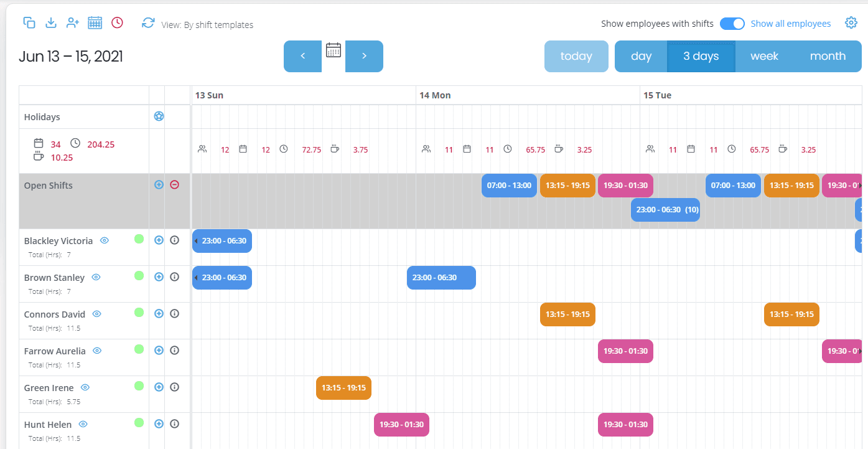Select Connors David's 13:15 - 19:15 Monday shift
Viewport: 868px width, 449px height.
click(x=567, y=314)
